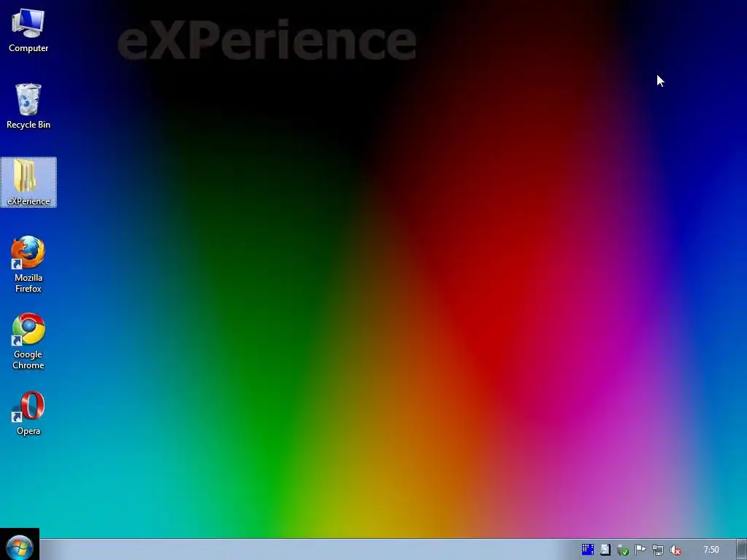
Task: Select the Google Chrome shortcut
Action: click(28, 341)
